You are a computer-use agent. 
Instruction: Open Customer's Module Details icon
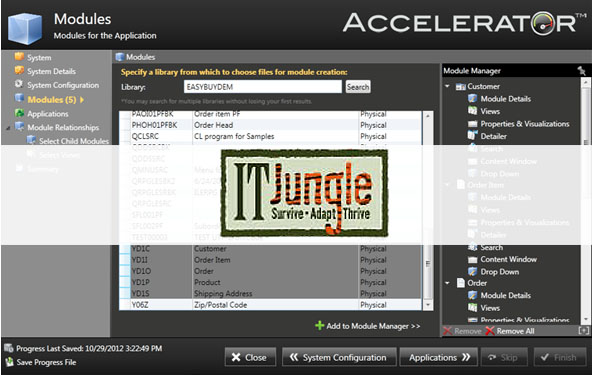click(472, 99)
